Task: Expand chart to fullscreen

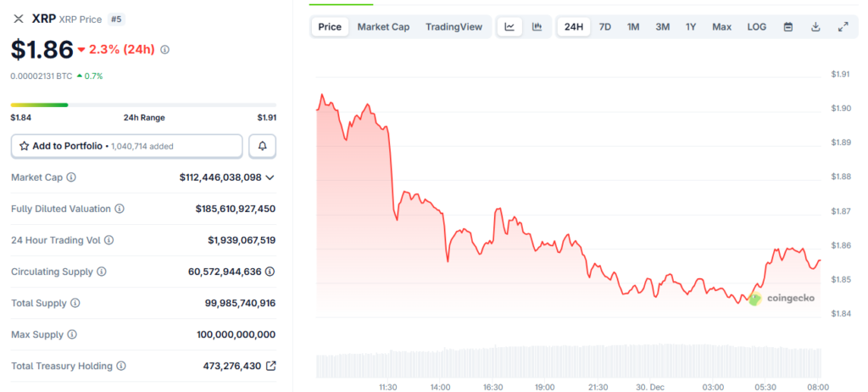Action: [843, 27]
